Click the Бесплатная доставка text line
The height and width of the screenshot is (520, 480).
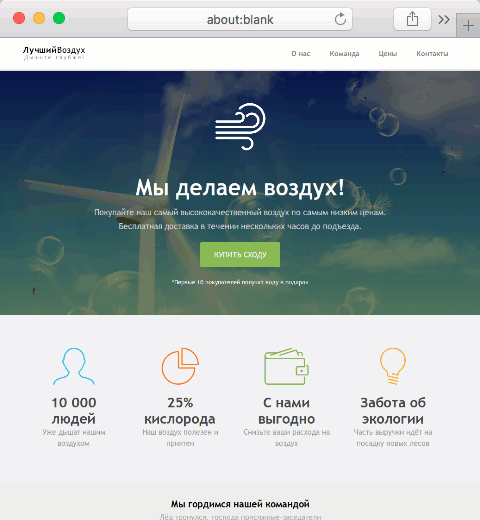pos(240,226)
